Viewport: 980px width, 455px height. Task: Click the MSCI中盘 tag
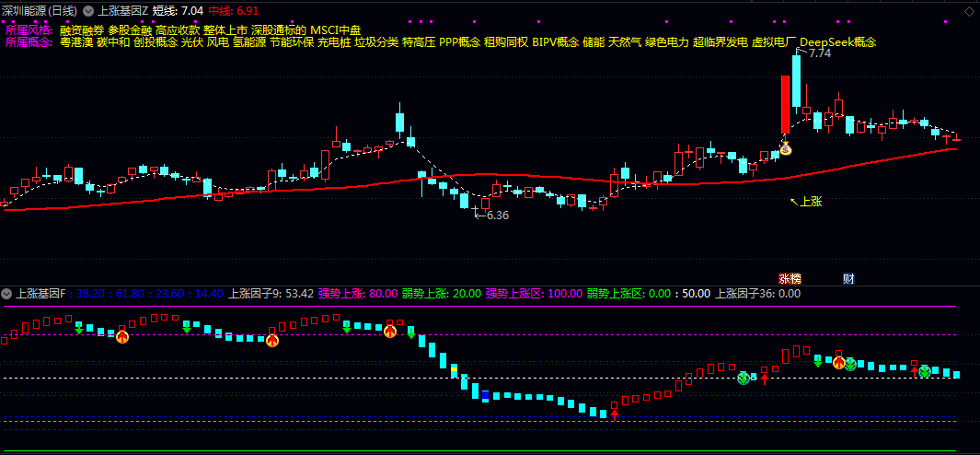coord(336,30)
